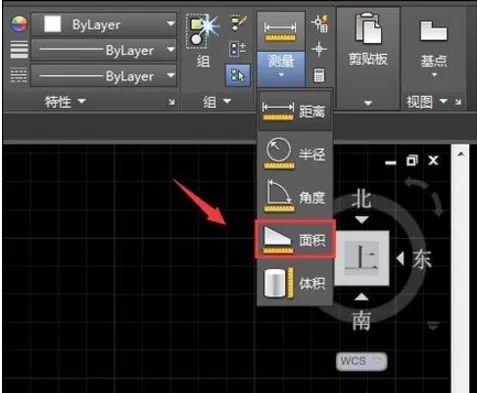The image size is (477, 393).
Task: Toggle group selection button
Action: tap(237, 75)
